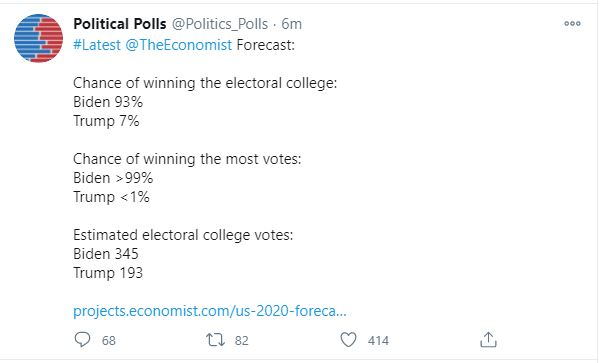Open the @Politics_Polls handle
The width and height of the screenshot is (604, 363).
coord(220,24)
